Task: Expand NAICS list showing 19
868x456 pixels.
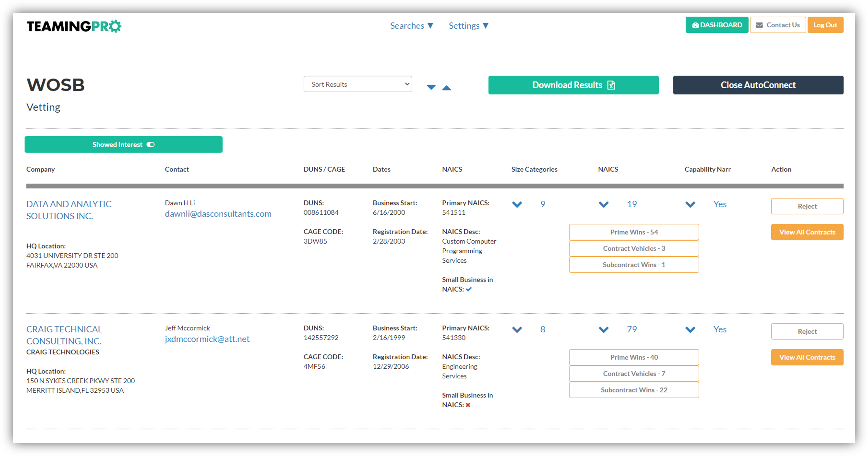Action: (604, 204)
